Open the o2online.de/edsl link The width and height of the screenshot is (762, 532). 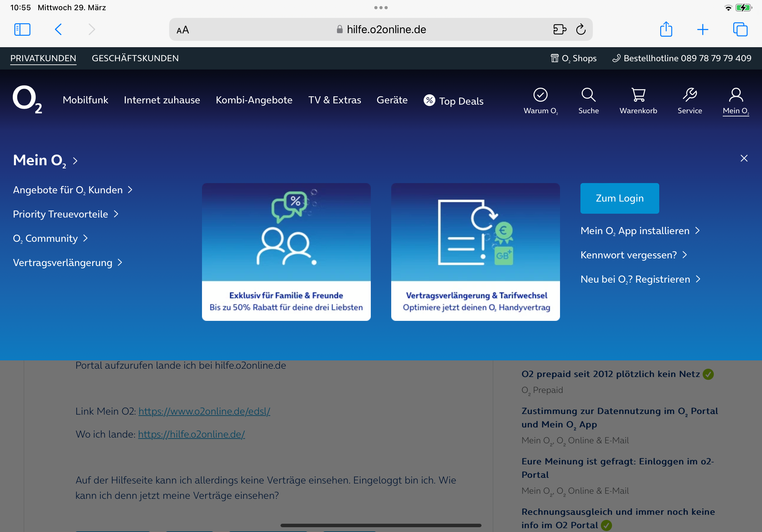pyautogui.click(x=204, y=411)
